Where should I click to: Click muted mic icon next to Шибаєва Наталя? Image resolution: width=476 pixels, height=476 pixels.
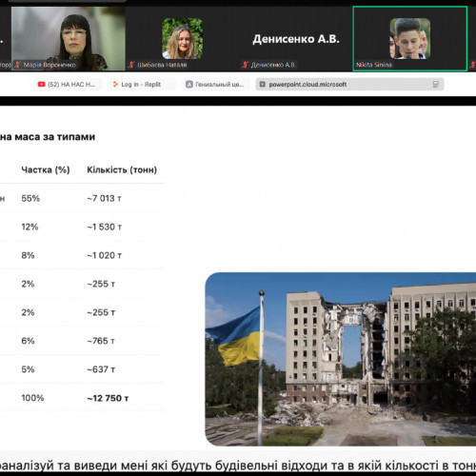pyautogui.click(x=131, y=65)
